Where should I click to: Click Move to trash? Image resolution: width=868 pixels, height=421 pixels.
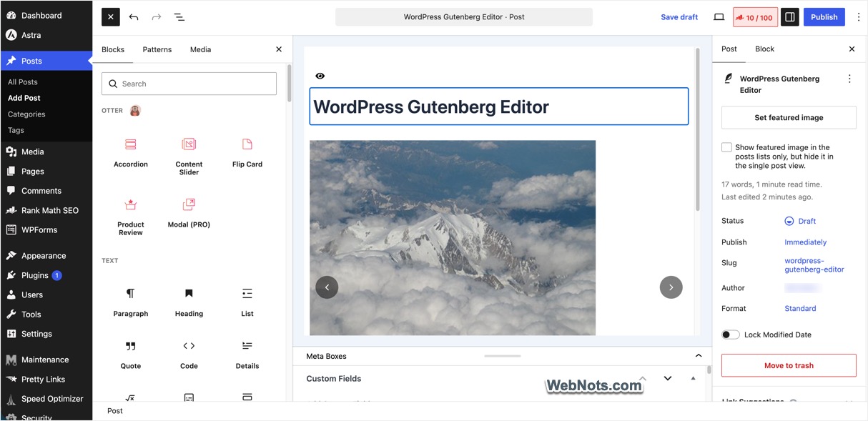coord(789,365)
